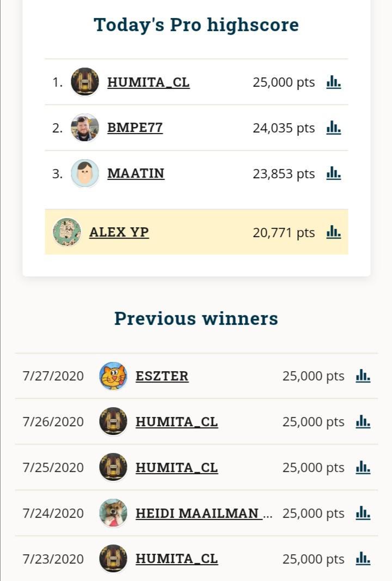Click ESZTER's cat avatar
Screen dimensions: 392x581
[x=113, y=376]
